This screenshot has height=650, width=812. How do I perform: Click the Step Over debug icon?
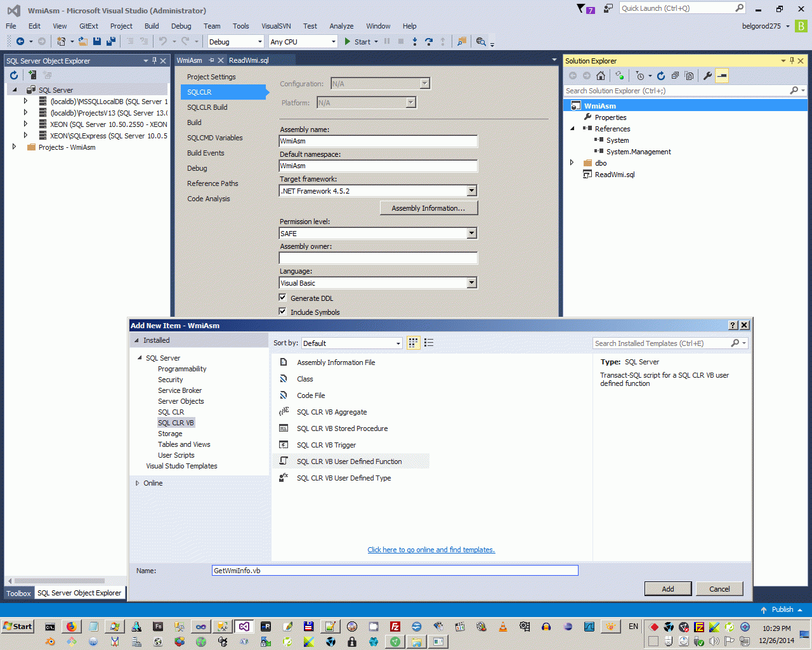[x=429, y=41]
